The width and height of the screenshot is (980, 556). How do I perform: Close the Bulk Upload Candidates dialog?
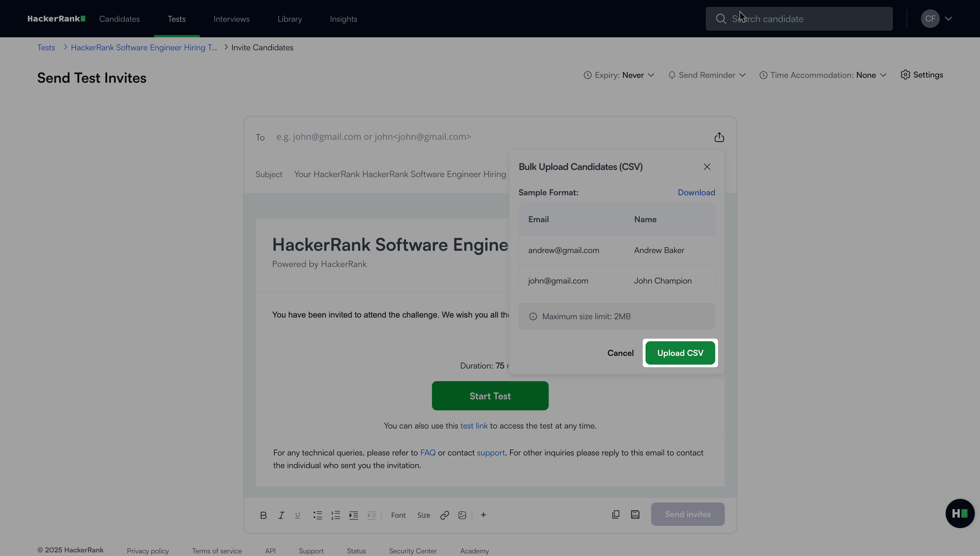click(x=707, y=167)
